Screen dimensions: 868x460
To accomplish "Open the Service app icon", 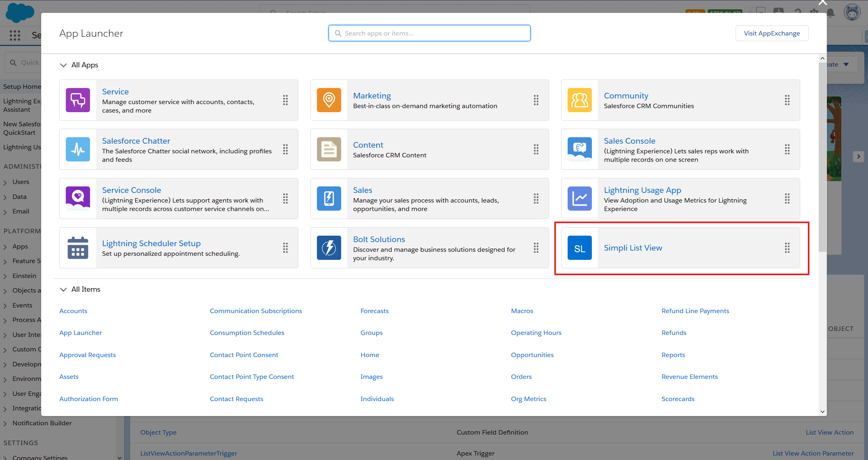I will [x=78, y=100].
